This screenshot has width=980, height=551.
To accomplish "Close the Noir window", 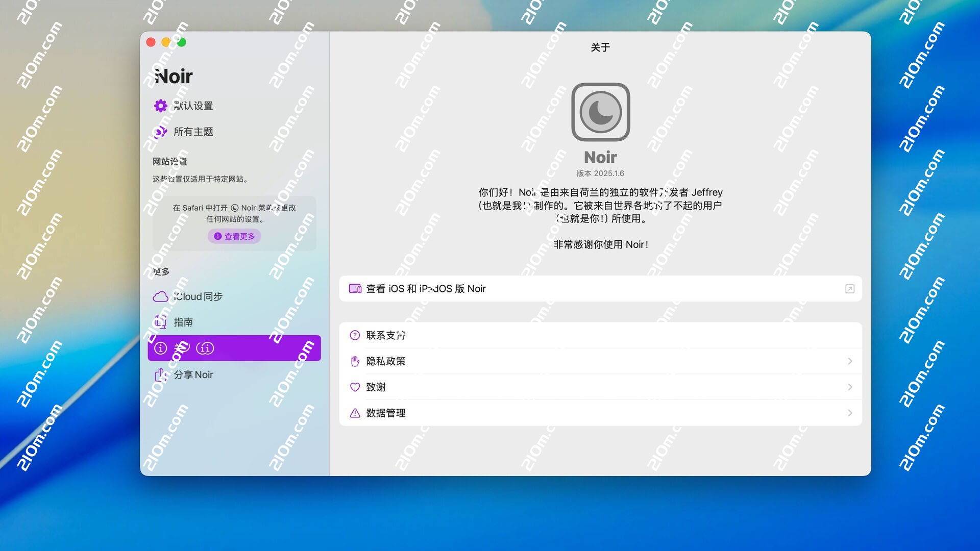I will [x=151, y=42].
